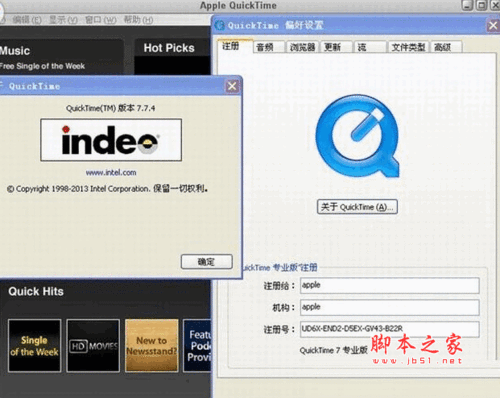500x398 pixels.
Task: Open the New to Newsstand tile
Action: point(152,346)
